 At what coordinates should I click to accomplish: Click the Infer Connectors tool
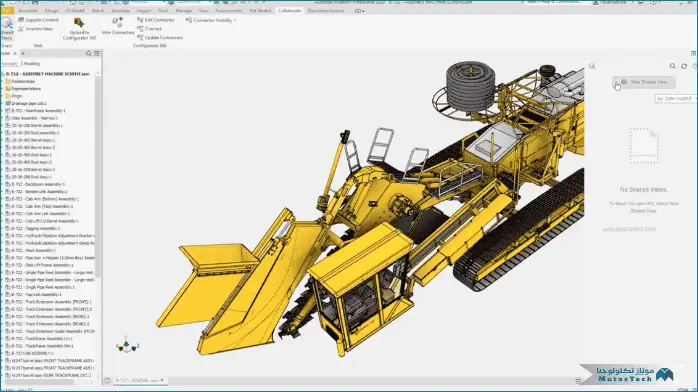(118, 26)
